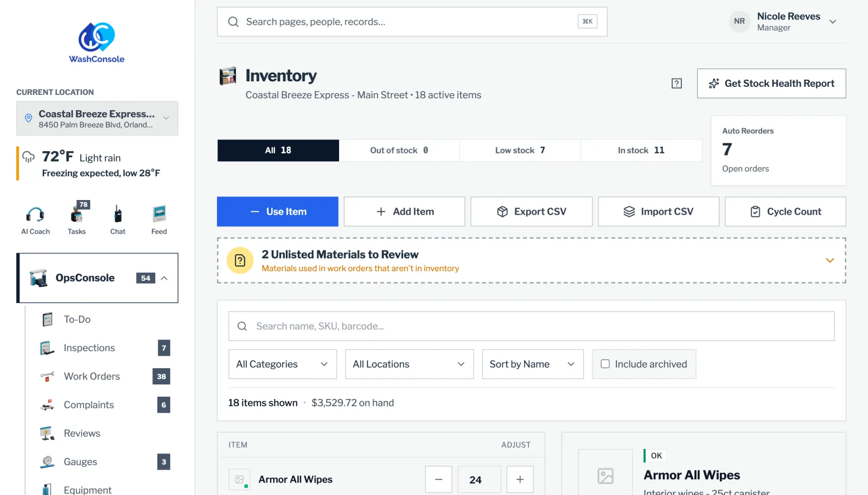Image resolution: width=868 pixels, height=495 pixels.
Task: Open the current location selector
Action: click(x=97, y=118)
